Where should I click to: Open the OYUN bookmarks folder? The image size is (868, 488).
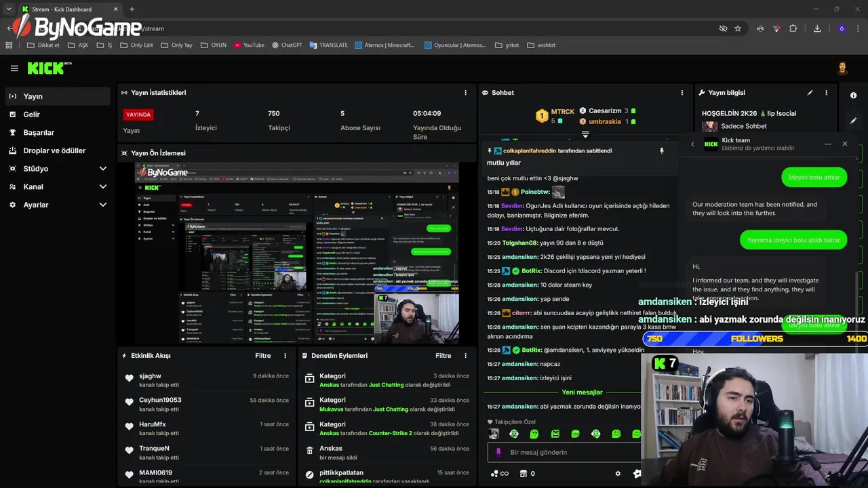[214, 45]
